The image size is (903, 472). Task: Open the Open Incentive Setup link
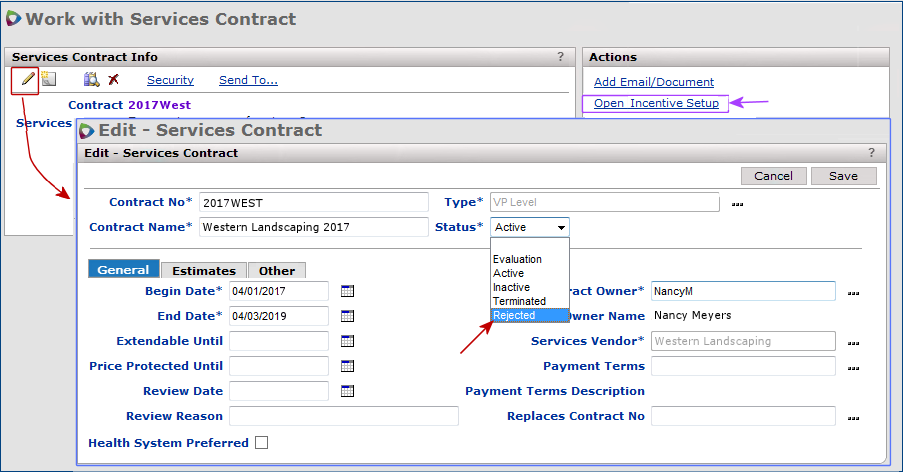pyautogui.click(x=656, y=103)
